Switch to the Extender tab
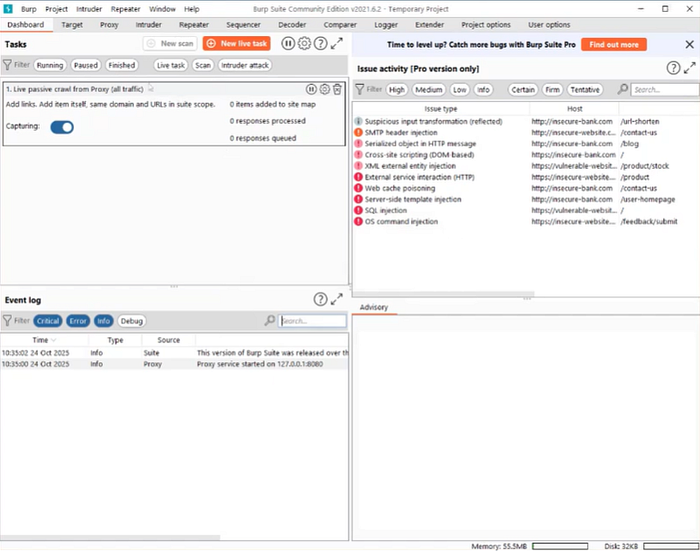700x551 pixels. tap(429, 25)
